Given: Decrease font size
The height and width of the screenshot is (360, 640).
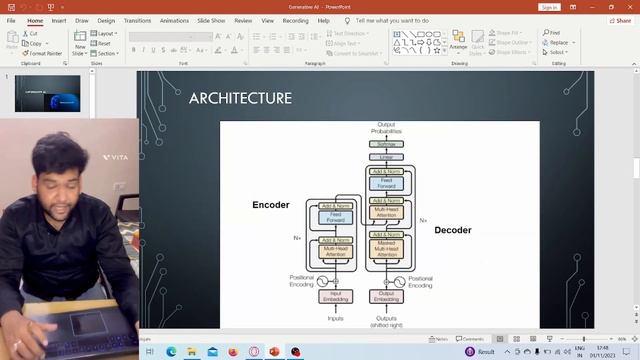Looking at the screenshot, I should coord(229,37).
